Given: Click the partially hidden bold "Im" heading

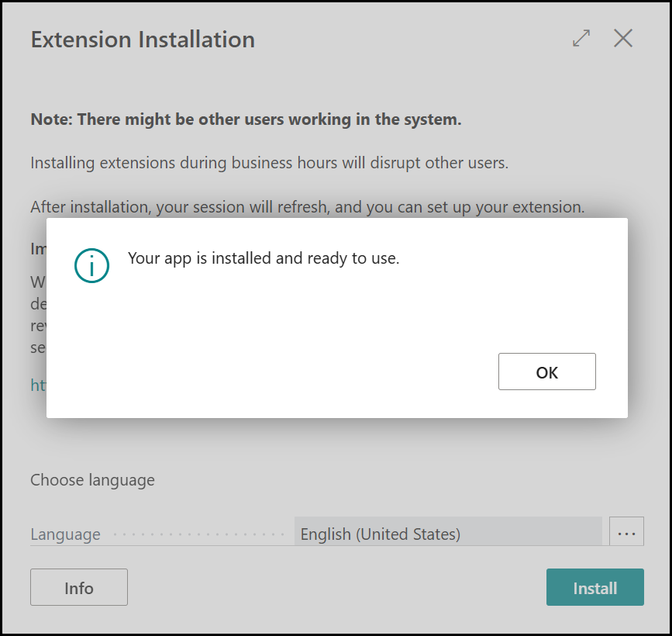Looking at the screenshot, I should click(38, 249).
